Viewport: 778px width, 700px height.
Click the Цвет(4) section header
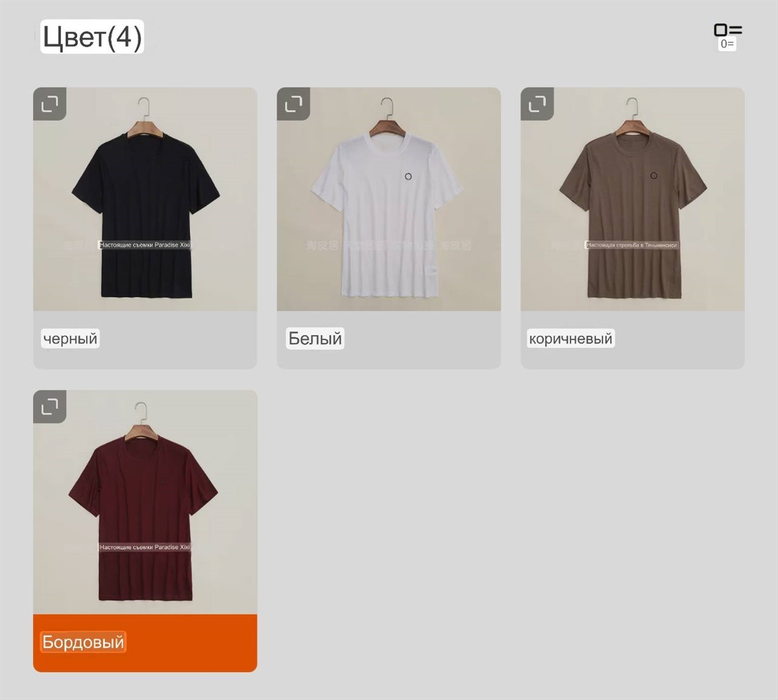92,37
